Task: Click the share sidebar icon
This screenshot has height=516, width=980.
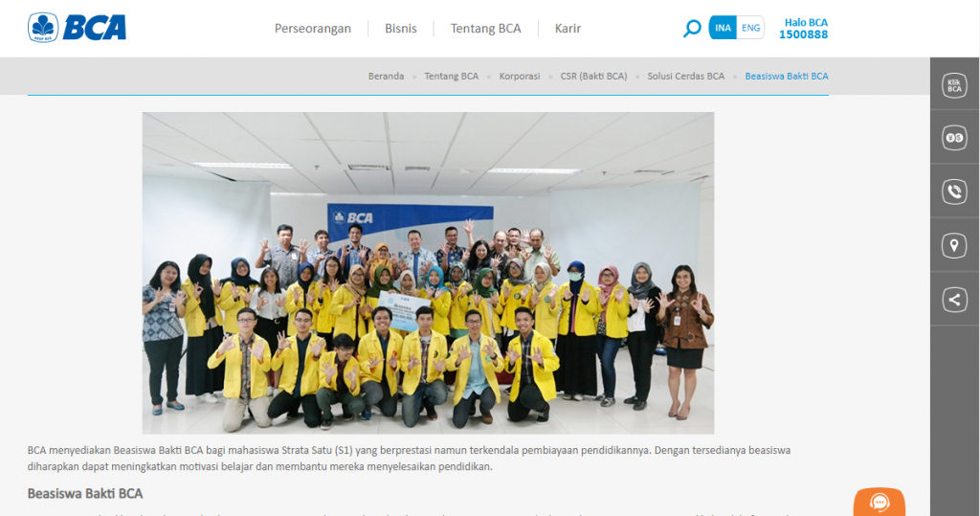Action: 954,300
